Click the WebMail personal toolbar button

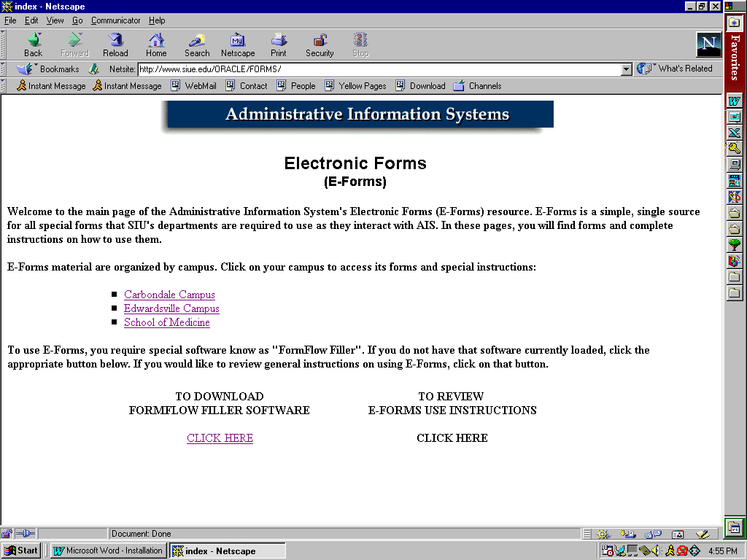coord(194,86)
